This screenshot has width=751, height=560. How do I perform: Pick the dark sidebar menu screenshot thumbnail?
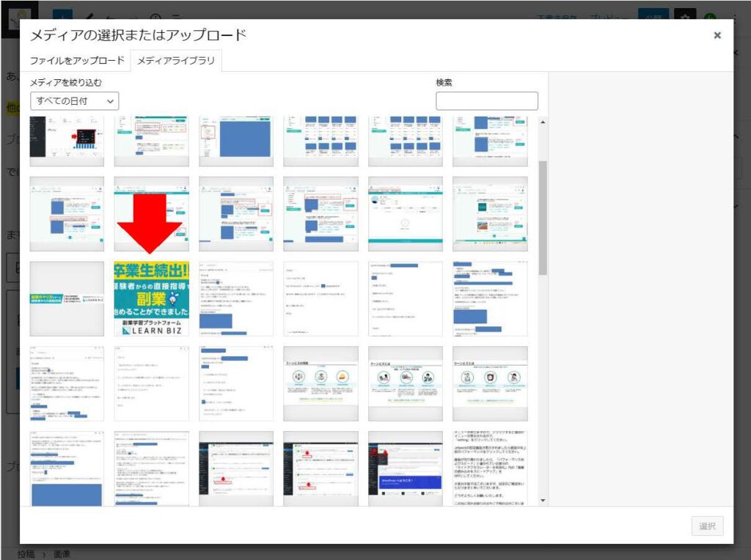coord(67,141)
